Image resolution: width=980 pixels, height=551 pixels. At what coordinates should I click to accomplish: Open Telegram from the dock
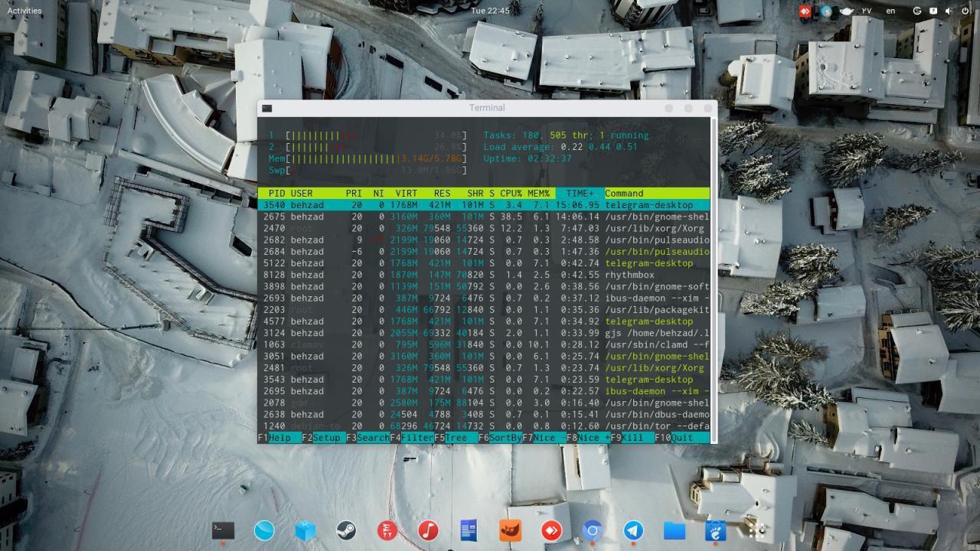[x=633, y=530]
